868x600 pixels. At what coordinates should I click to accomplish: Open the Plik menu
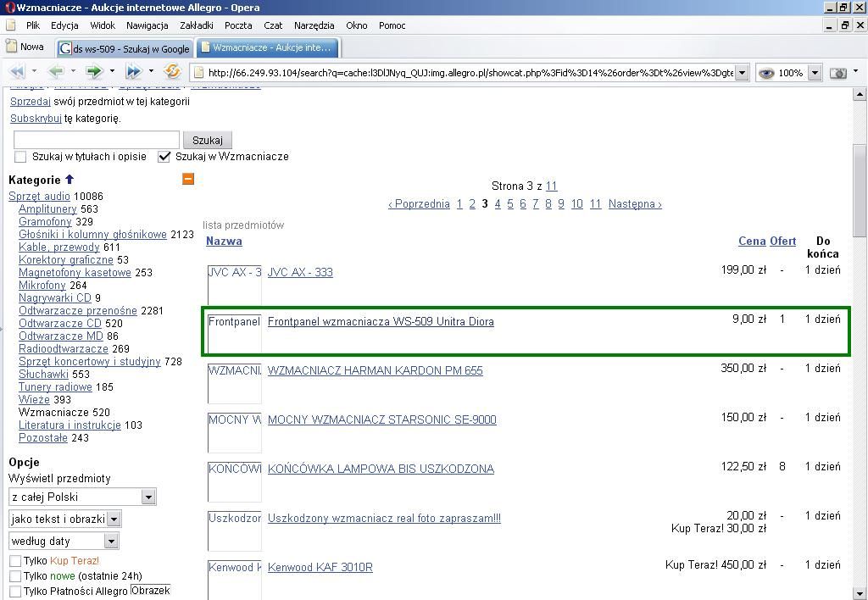pyautogui.click(x=33, y=25)
